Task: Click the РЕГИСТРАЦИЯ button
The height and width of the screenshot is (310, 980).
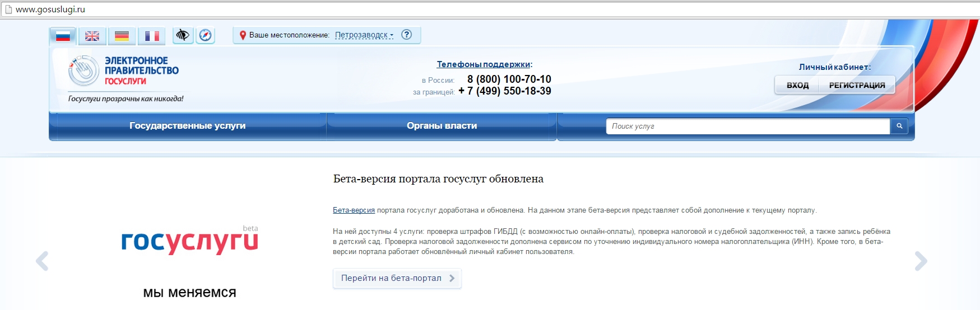Action: coord(857,85)
